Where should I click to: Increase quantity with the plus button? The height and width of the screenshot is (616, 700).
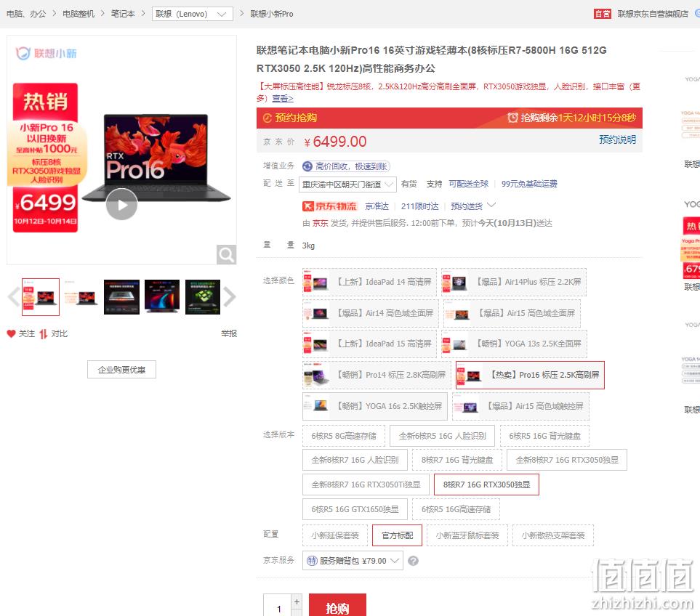pyautogui.click(x=297, y=601)
